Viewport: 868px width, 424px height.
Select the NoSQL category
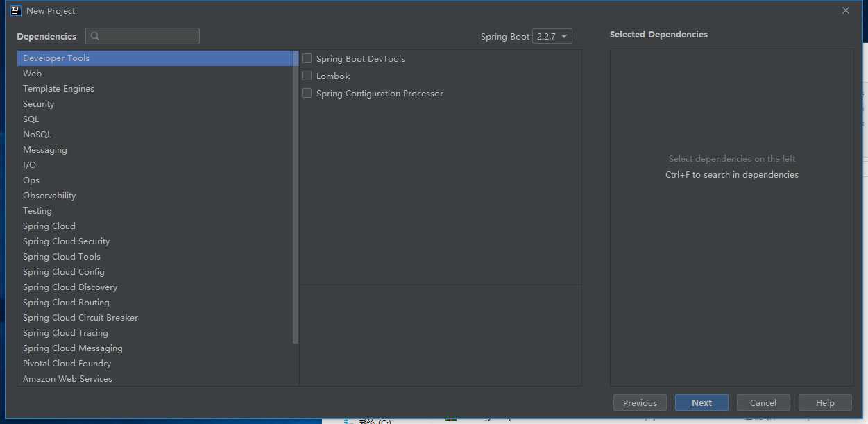pos(155,135)
